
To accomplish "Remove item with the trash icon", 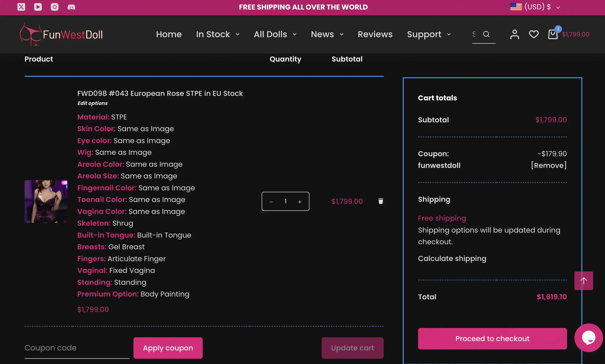I will click(x=380, y=201).
